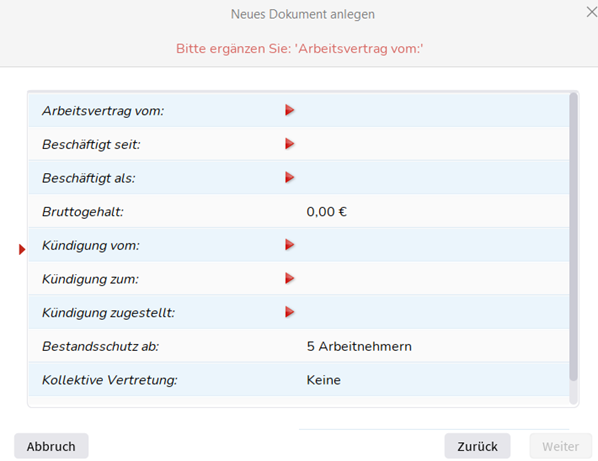Click red arrow beside Kündigung vom field
The width and height of the screenshot is (598, 461).
coord(289,245)
